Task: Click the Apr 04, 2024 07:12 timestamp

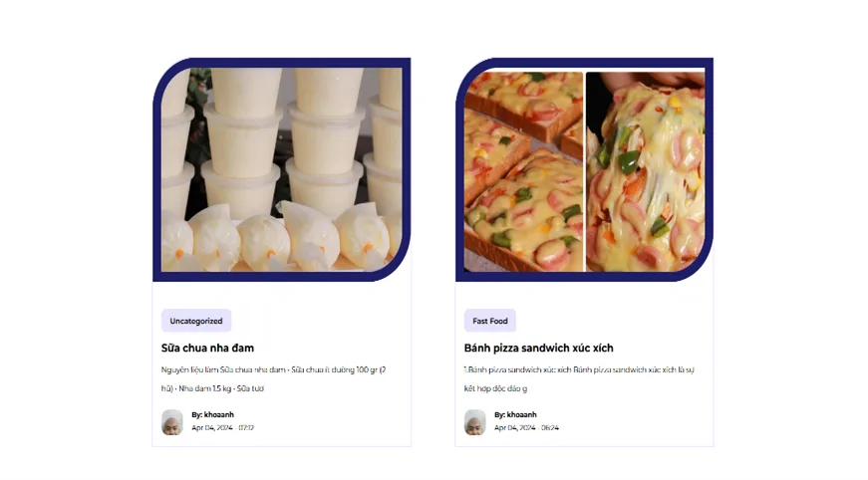Action: [x=222, y=428]
